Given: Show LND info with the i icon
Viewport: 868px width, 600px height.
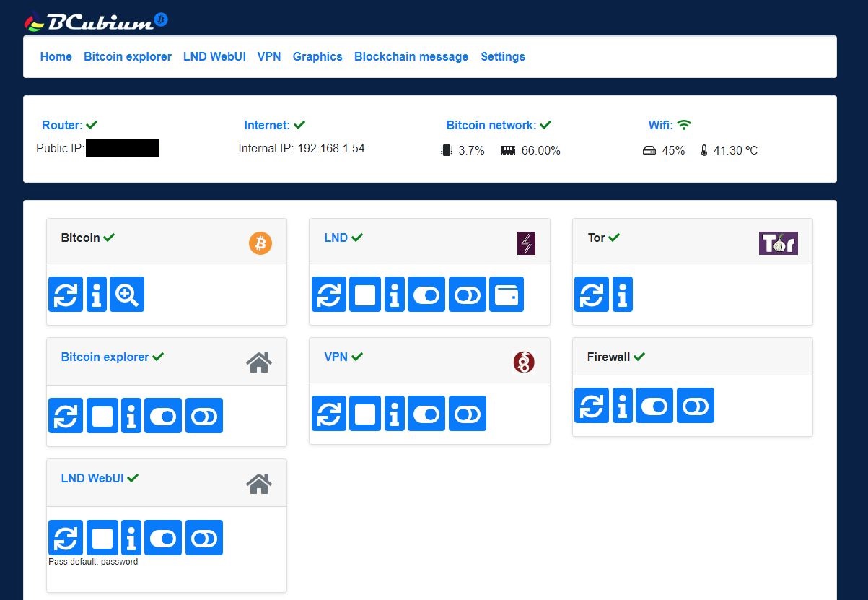Looking at the screenshot, I should (x=394, y=295).
